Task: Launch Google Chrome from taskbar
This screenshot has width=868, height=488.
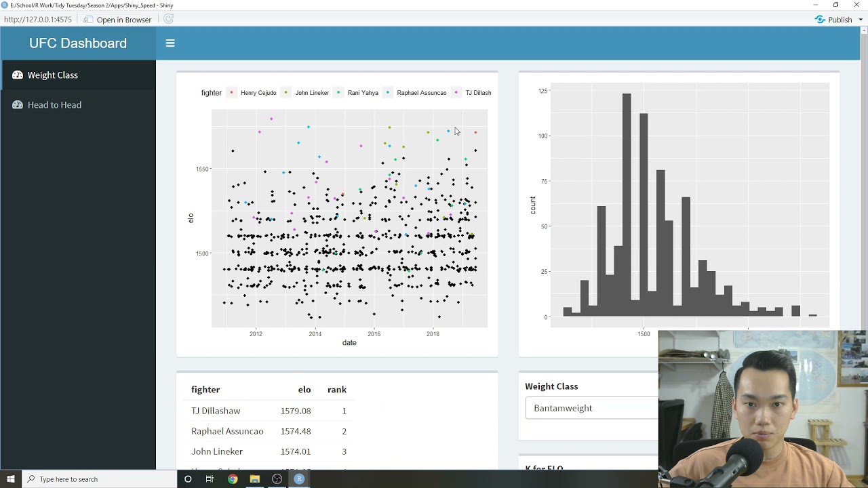Action: coord(233,479)
